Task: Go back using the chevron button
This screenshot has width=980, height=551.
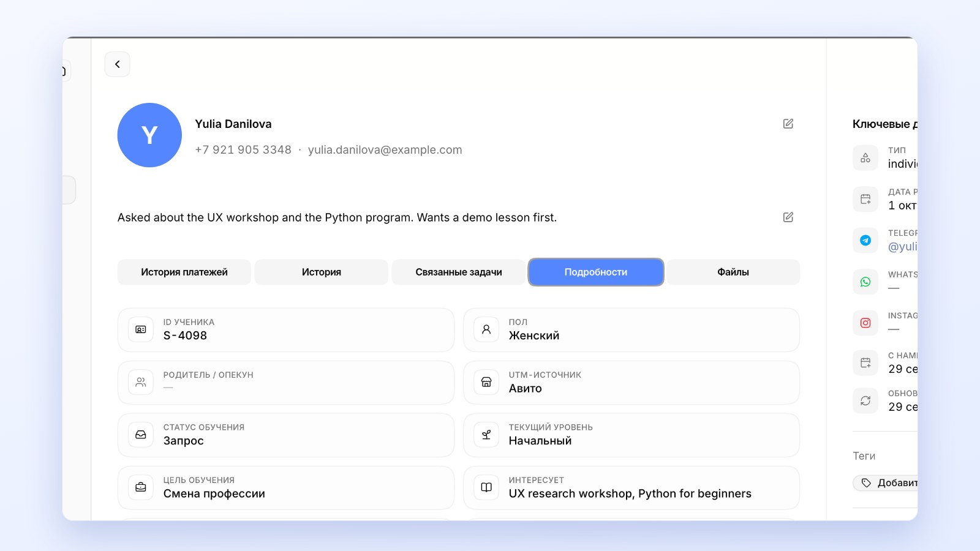Action: click(x=117, y=64)
